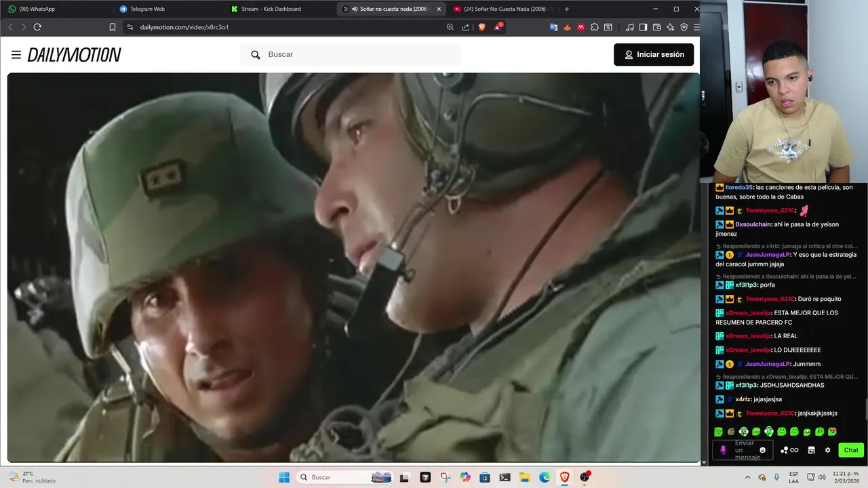Open the Copilot taskbar icon

[x=465, y=477]
